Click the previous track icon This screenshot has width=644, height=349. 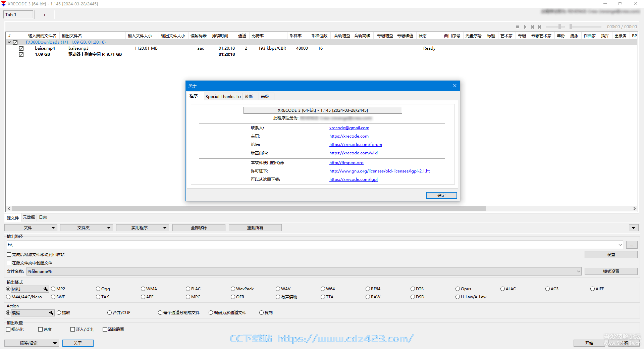532,27
